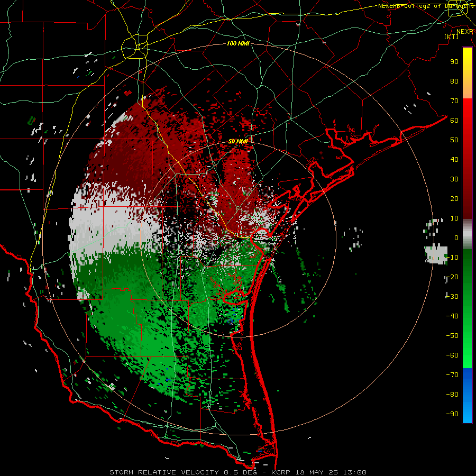Image resolution: width=476 pixels, height=476 pixels.
Task: Select the 60 value on velocity scale
Action: (454, 120)
